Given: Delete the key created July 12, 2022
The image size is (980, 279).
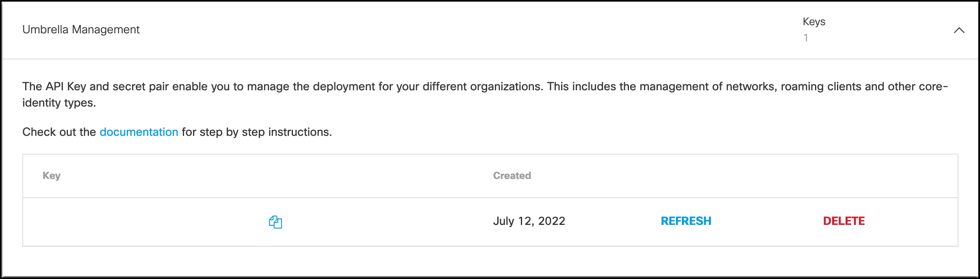Looking at the screenshot, I should (x=843, y=221).
